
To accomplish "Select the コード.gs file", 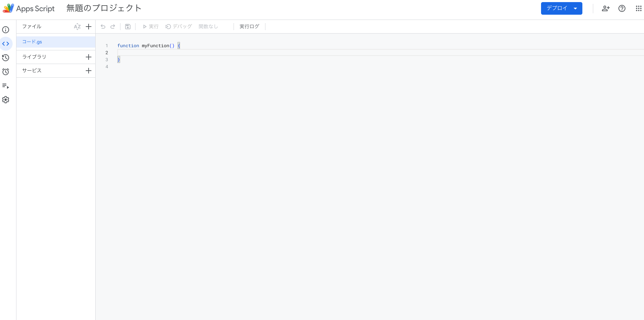I will tap(32, 42).
